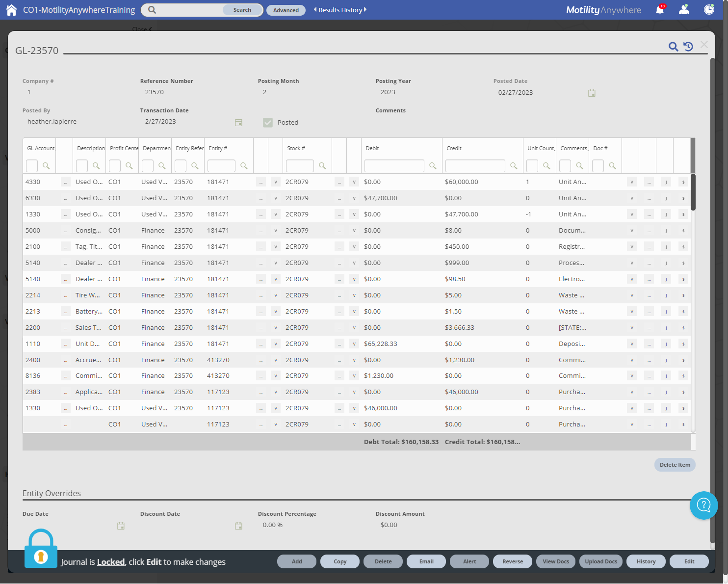This screenshot has width=728, height=584.
Task: Click the magnifier in the Debit filter column
Action: [x=432, y=166]
